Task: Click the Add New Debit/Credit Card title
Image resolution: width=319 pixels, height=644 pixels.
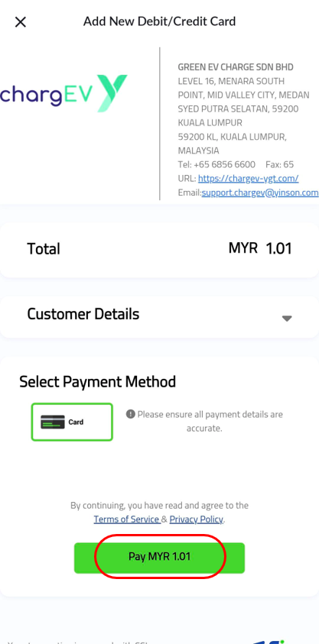Action: click(x=159, y=21)
